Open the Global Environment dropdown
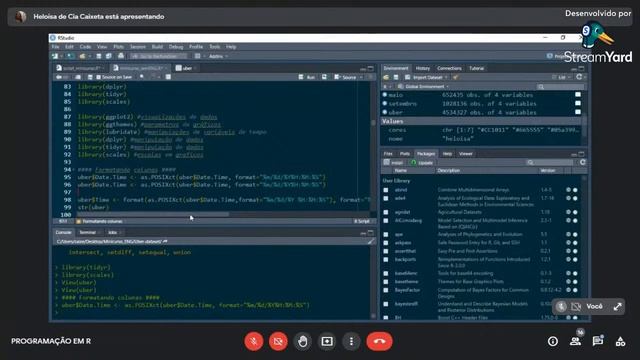The height and width of the screenshot is (360, 640). click(x=423, y=87)
